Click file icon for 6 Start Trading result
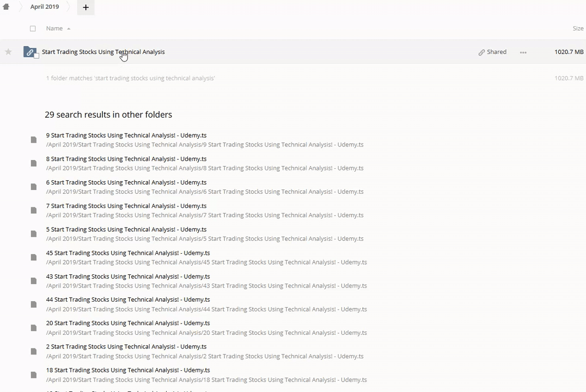 tap(34, 187)
